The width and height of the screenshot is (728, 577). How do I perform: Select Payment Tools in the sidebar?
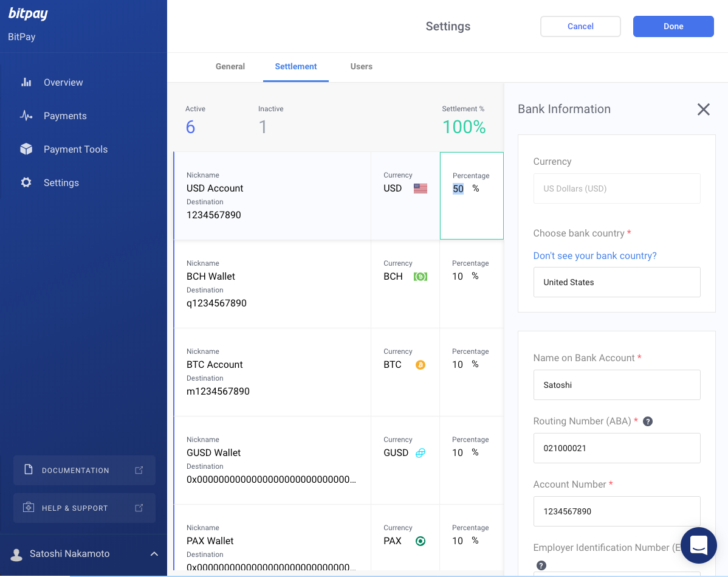coord(27,149)
